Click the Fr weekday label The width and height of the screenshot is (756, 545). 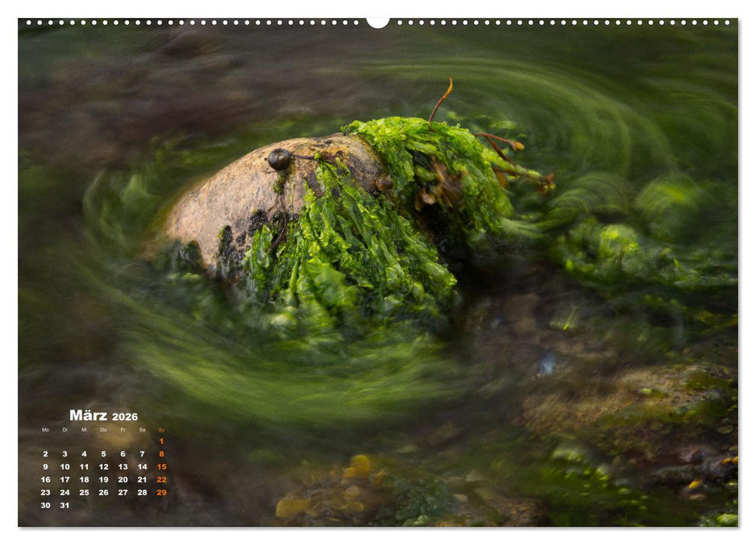[123, 431]
